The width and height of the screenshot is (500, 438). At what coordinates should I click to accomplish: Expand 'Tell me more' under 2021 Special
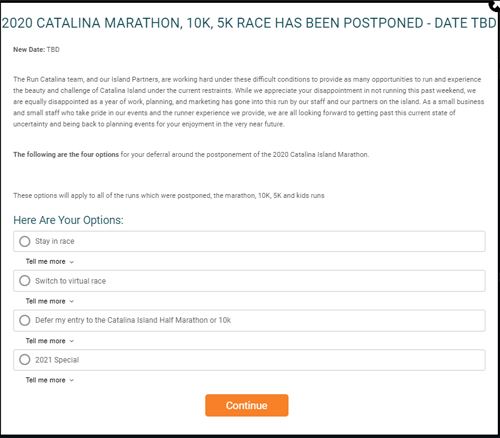46,380
